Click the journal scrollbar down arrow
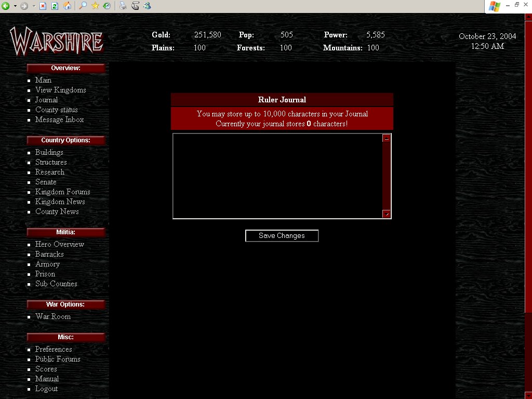Screen dimensions: 532x399 click(387, 214)
